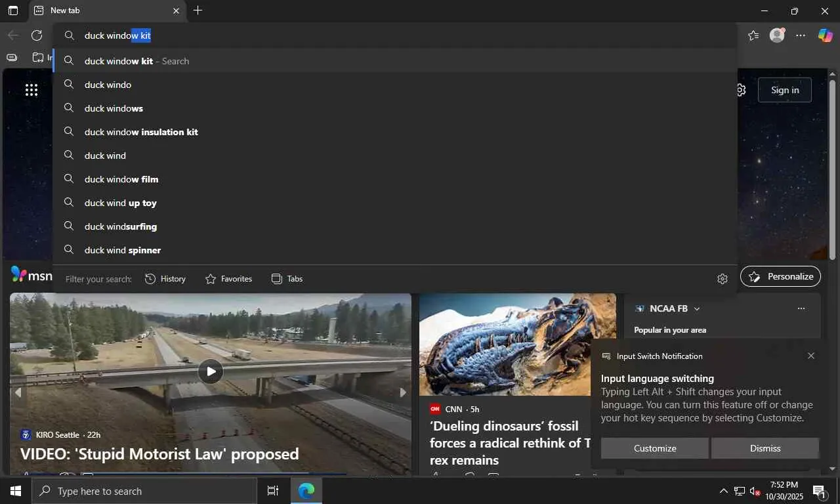Click the Sign in button
Image resolution: width=840 pixels, height=504 pixels.
tap(785, 90)
